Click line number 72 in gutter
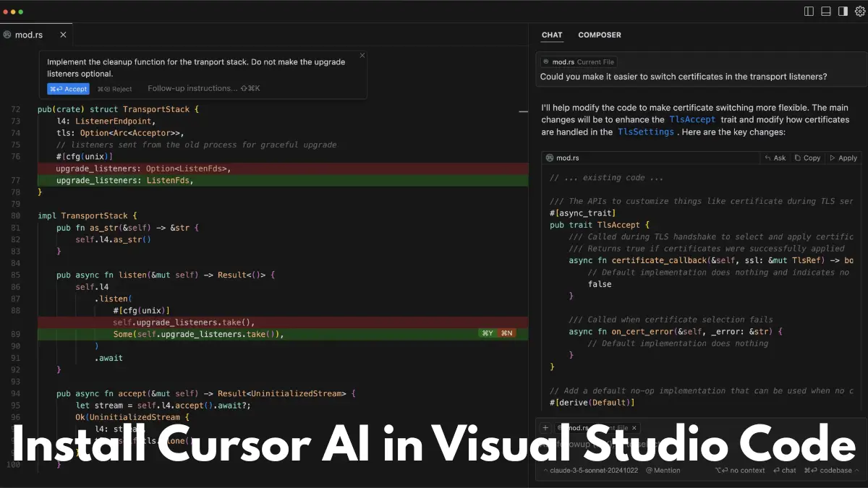The width and height of the screenshot is (868, 488). point(16,109)
